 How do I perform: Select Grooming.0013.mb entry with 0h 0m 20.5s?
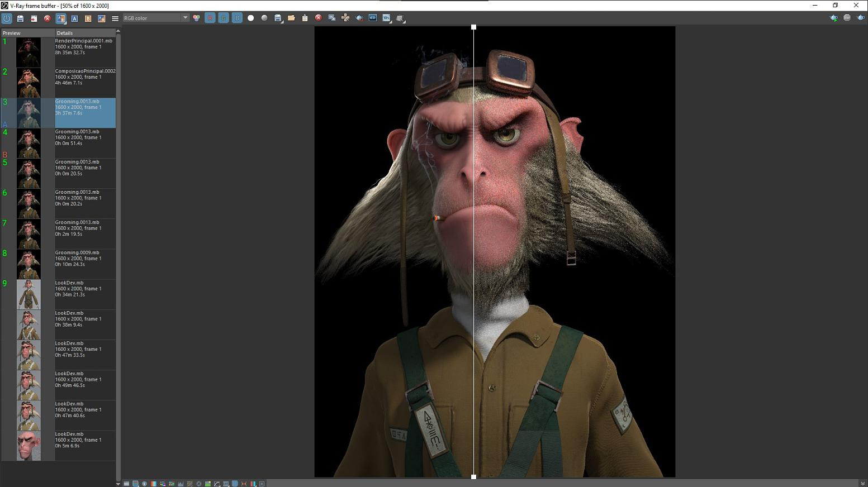pyautogui.click(x=59, y=173)
